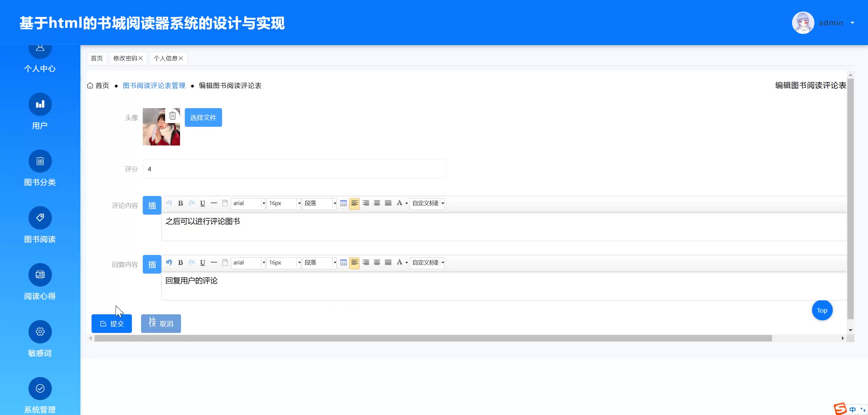Viewport: 868px width, 415px height.
Task: Click 提交 submit button
Action: pyautogui.click(x=112, y=324)
